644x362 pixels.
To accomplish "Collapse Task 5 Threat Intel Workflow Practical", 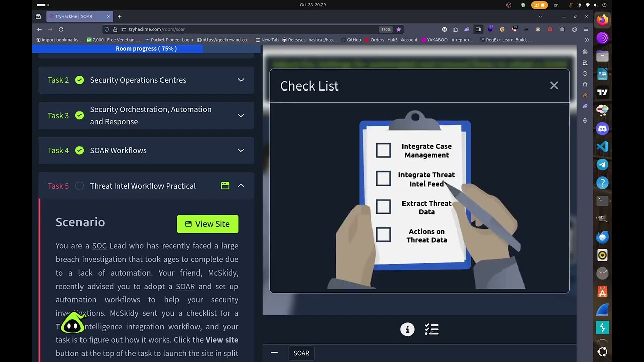I will point(241,186).
